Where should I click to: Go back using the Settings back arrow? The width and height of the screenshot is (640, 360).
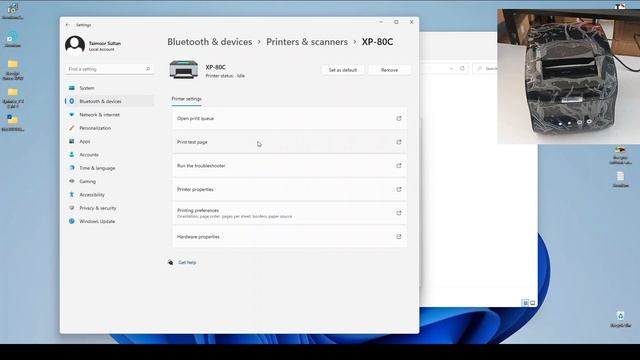[68, 25]
